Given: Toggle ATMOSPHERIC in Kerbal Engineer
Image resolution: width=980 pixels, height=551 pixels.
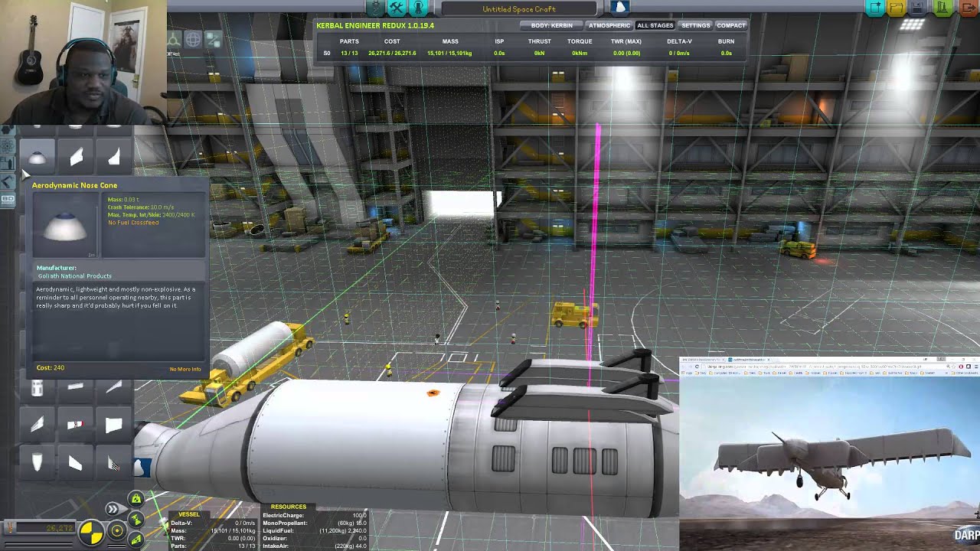Looking at the screenshot, I should (x=609, y=25).
